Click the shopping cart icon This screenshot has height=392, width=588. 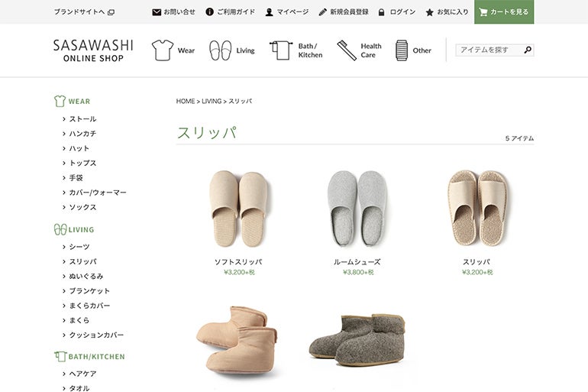coord(483,12)
